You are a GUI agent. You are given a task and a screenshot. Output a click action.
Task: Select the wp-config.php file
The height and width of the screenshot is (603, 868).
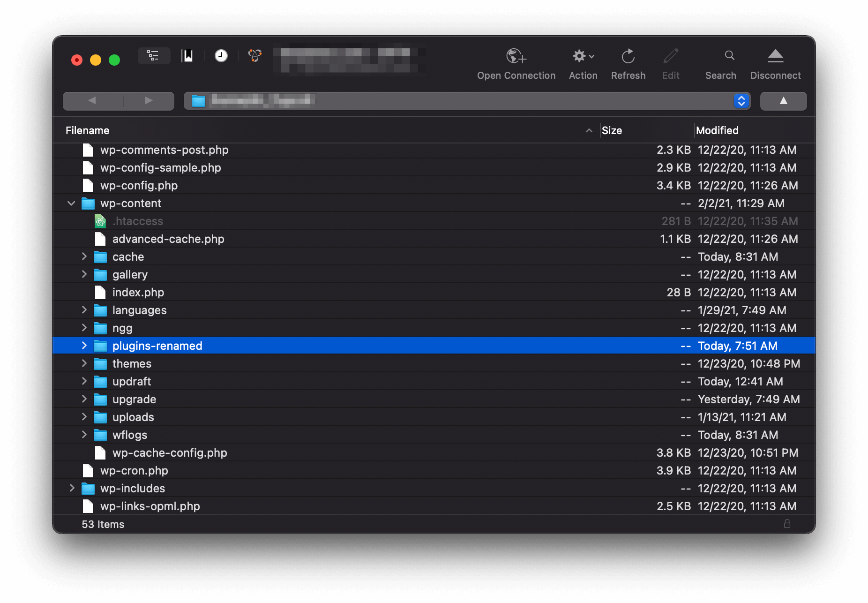139,186
